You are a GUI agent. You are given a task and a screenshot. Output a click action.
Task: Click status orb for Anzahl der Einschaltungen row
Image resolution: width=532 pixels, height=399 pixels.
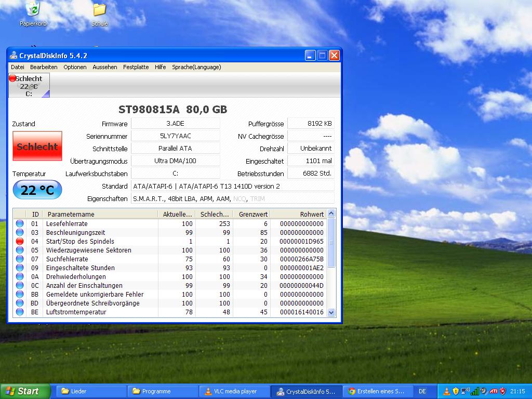[20, 285]
